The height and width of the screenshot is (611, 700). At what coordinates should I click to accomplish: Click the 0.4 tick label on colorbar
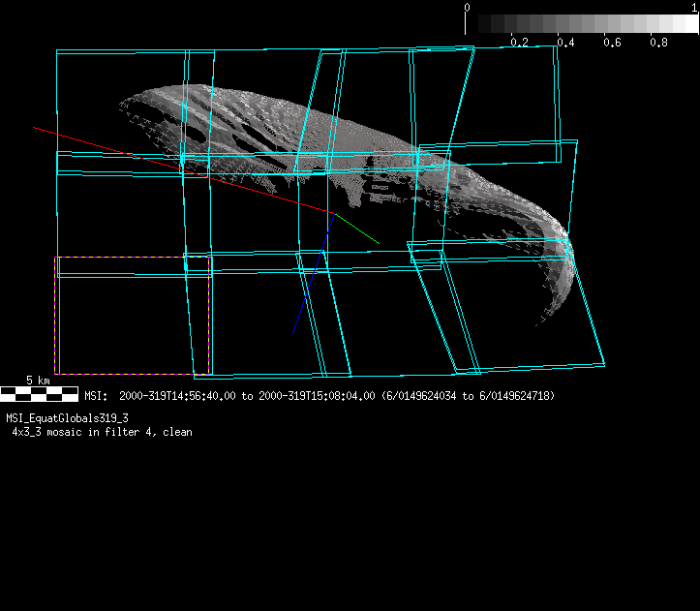click(x=565, y=43)
